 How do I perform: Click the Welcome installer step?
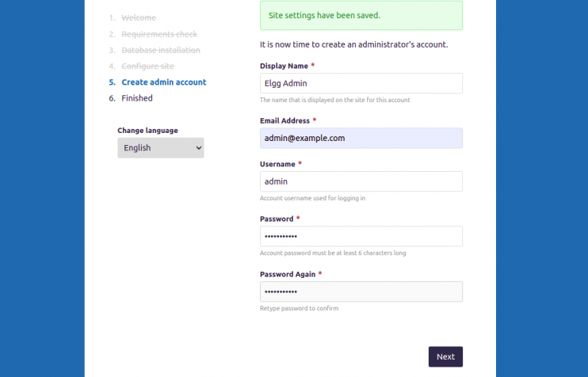[139, 17]
